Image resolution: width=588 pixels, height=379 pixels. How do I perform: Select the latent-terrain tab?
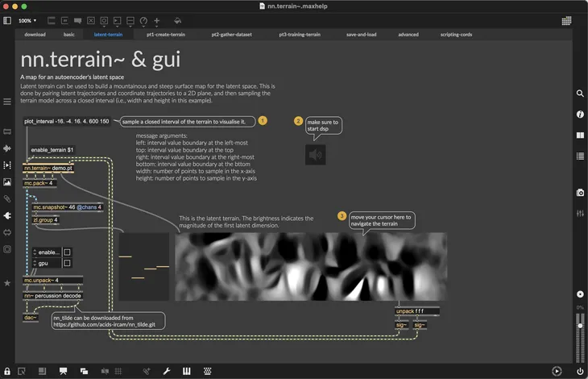108,35
